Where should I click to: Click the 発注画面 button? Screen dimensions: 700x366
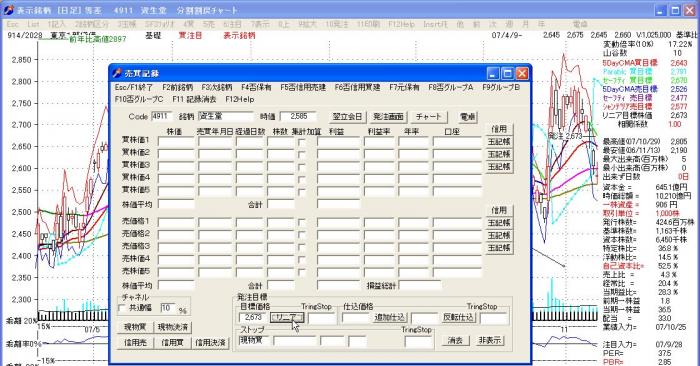tap(388, 117)
